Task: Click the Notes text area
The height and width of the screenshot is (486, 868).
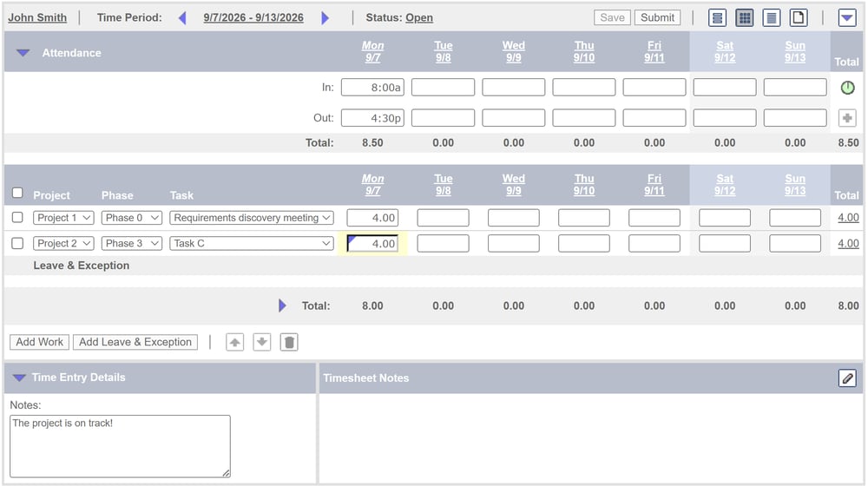Action: point(120,446)
